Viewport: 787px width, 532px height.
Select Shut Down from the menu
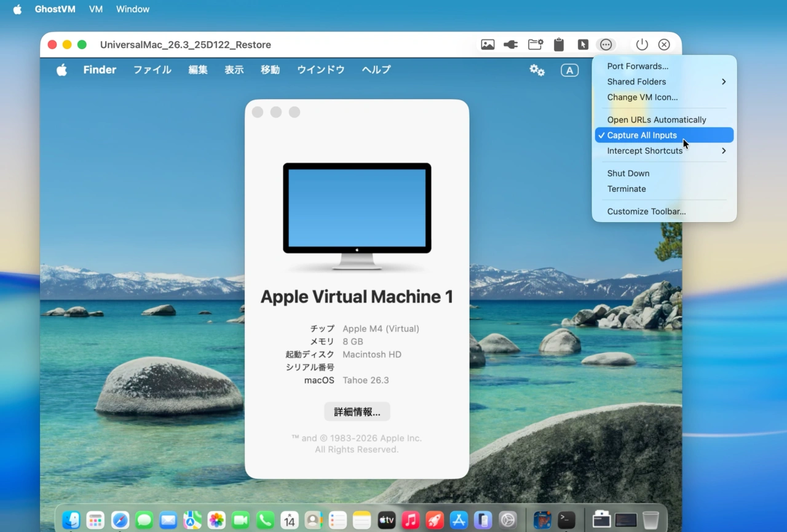[628, 173]
